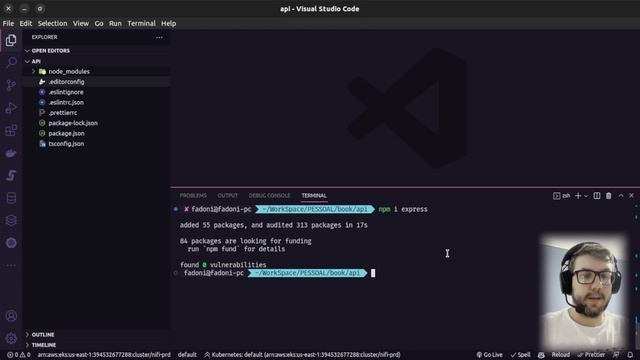Expand the Outline section
This screenshot has height=360, width=640.
coord(43,334)
